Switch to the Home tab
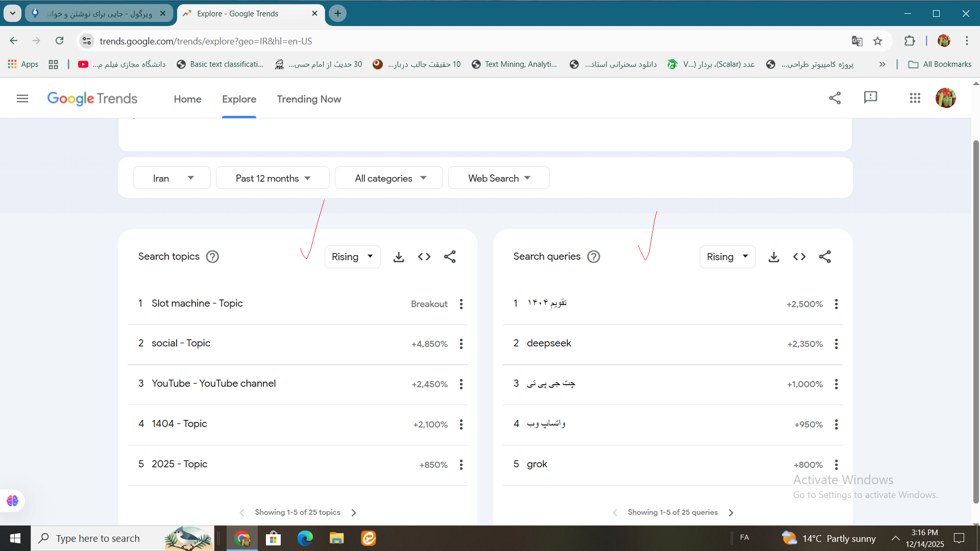 pyautogui.click(x=187, y=99)
